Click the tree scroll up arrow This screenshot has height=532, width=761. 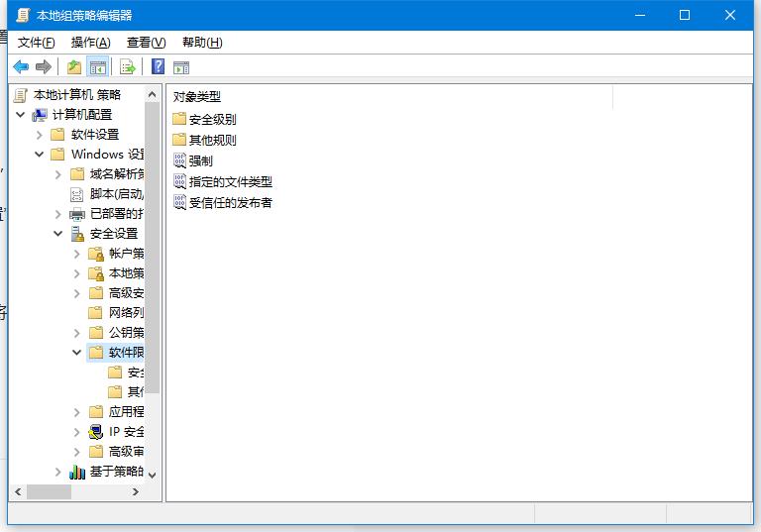click(152, 95)
